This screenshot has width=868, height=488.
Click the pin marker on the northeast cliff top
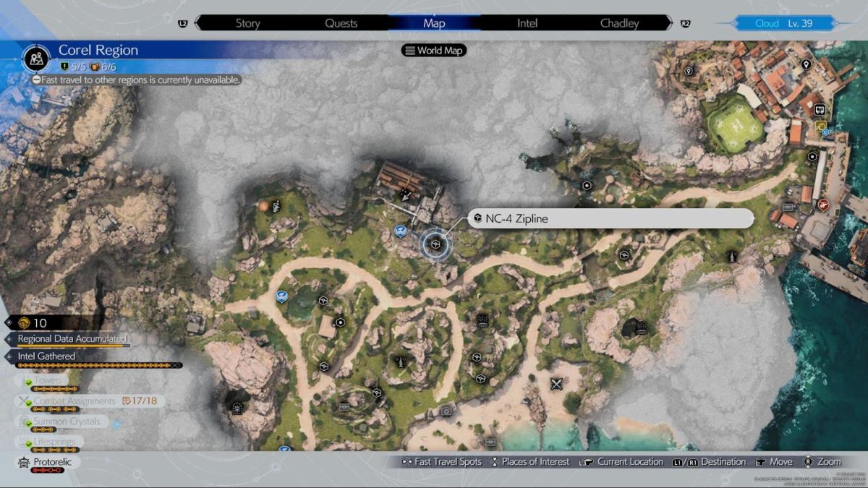pyautogui.click(x=689, y=71)
